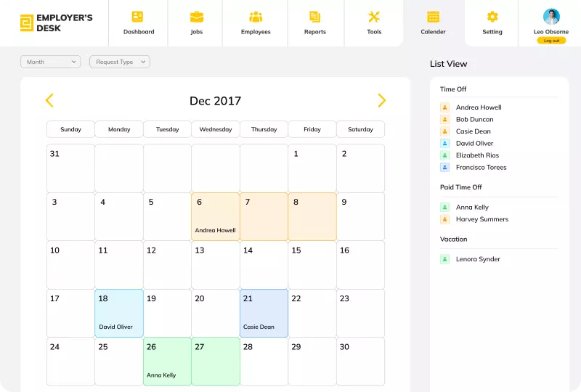
Task: Select David Oliver in the Time Off list
Action: 474,143
